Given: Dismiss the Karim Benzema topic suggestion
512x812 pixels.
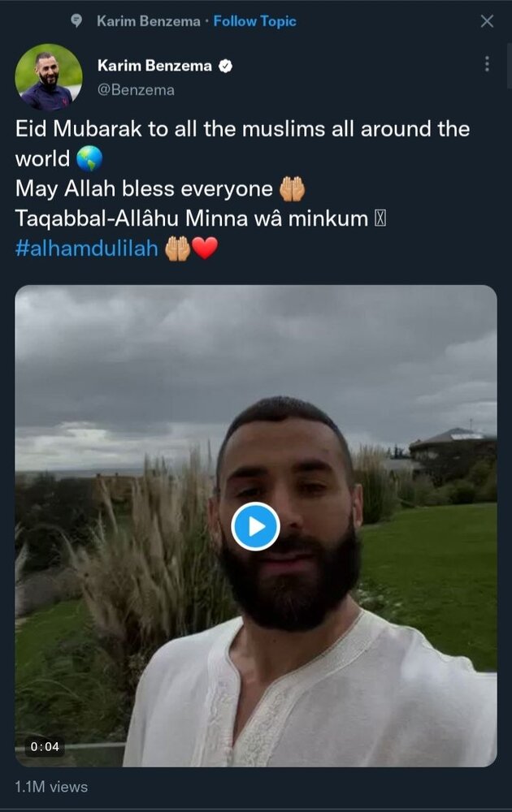Looking at the screenshot, I should (487, 21).
